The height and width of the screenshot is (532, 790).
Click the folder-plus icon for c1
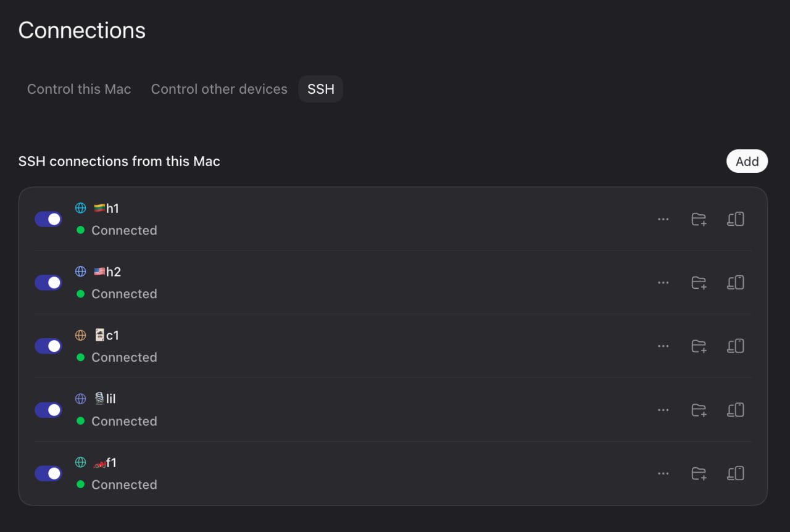699,346
